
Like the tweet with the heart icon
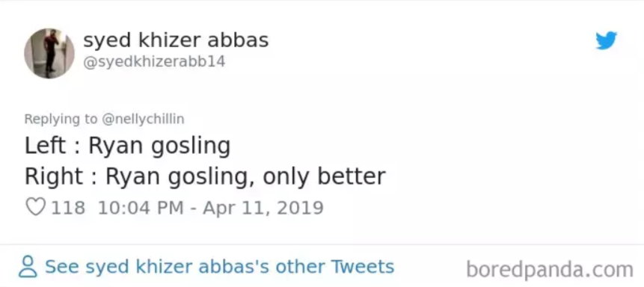tap(36, 207)
